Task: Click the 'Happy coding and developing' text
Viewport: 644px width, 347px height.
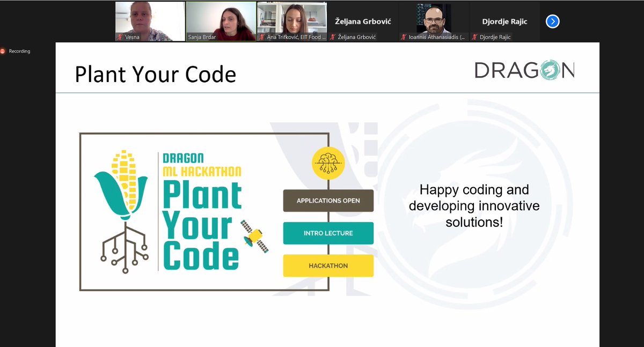Action: click(x=474, y=205)
